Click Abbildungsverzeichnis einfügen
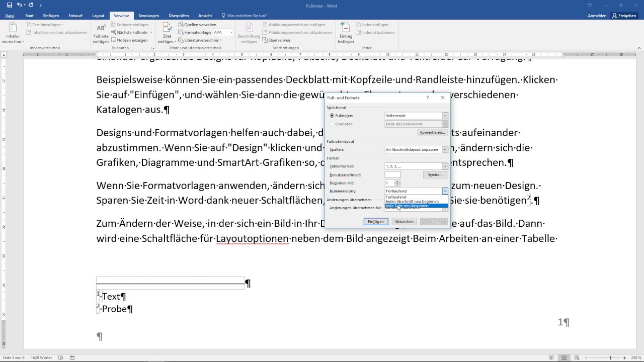This screenshot has width=644, height=362. (293, 25)
